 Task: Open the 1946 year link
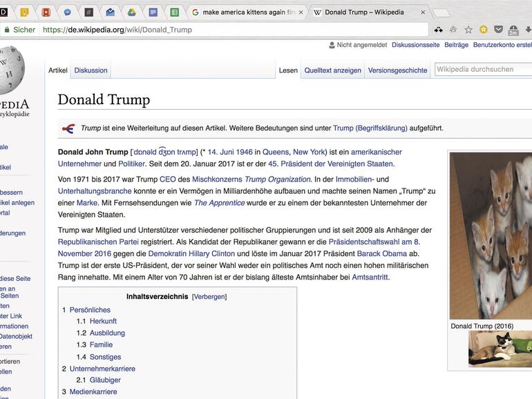[x=245, y=152]
